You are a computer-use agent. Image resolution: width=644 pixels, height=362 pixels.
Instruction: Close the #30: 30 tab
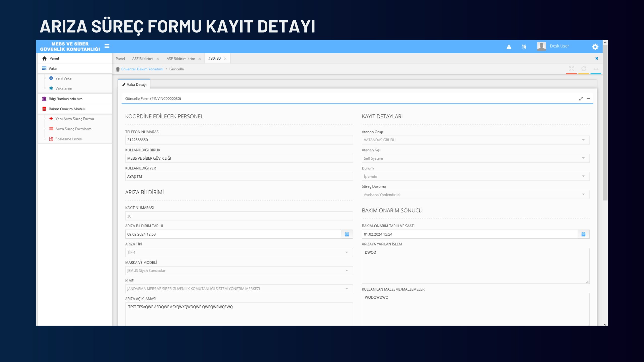225,59
